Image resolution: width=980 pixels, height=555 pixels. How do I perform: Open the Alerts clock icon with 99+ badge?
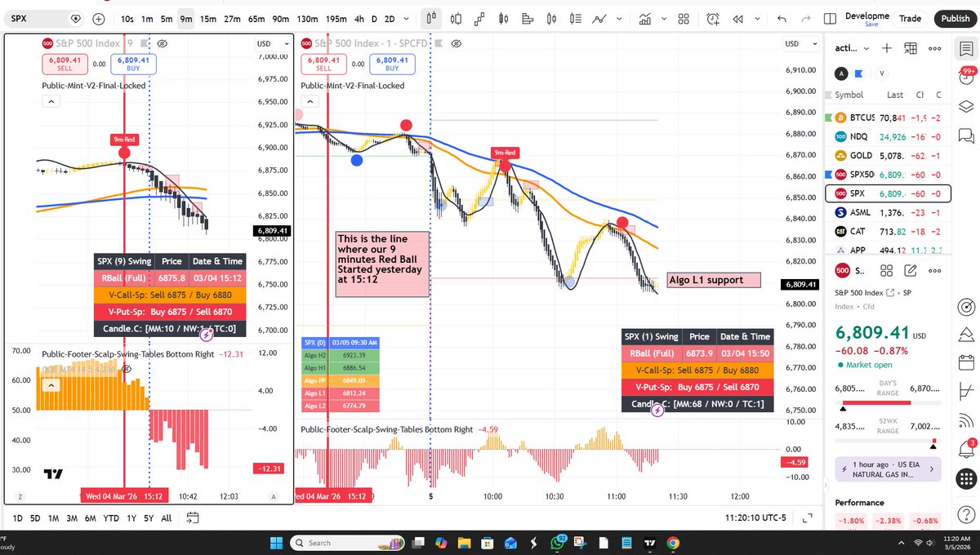coord(966,78)
